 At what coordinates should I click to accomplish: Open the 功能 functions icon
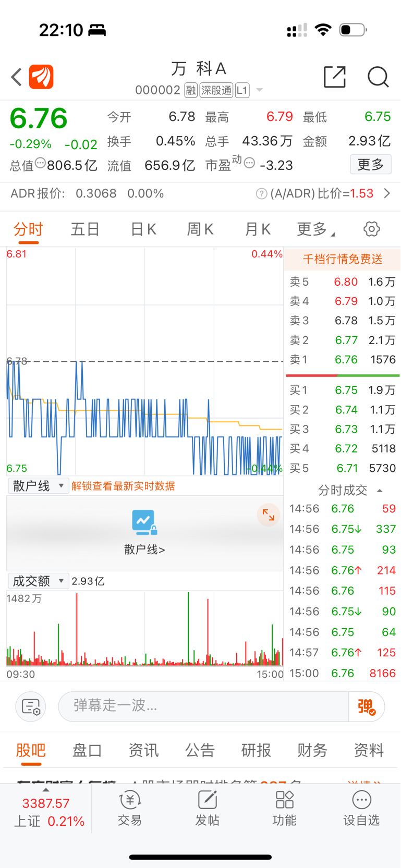(284, 809)
